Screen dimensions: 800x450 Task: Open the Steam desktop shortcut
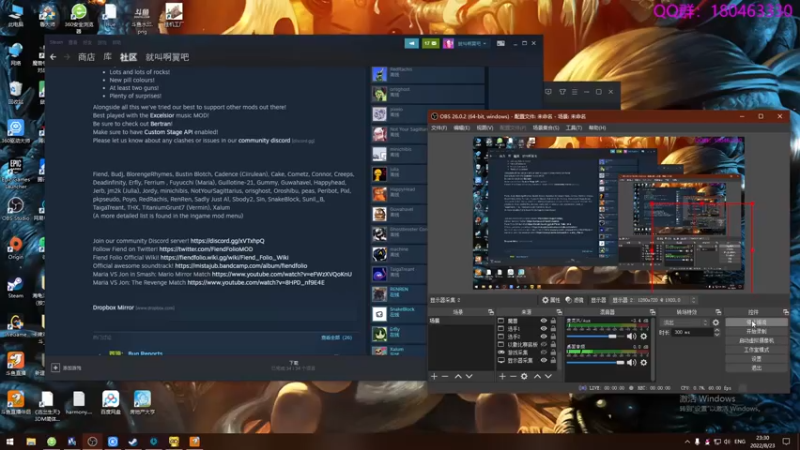[15, 287]
